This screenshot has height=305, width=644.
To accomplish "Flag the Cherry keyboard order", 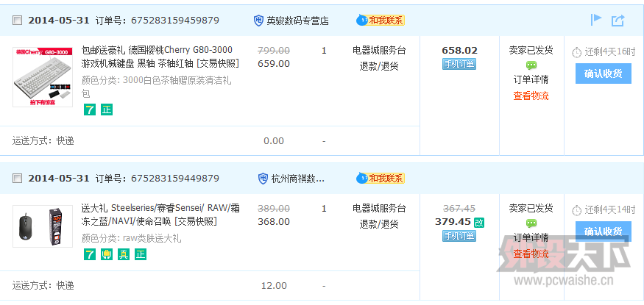I will click(x=596, y=20).
